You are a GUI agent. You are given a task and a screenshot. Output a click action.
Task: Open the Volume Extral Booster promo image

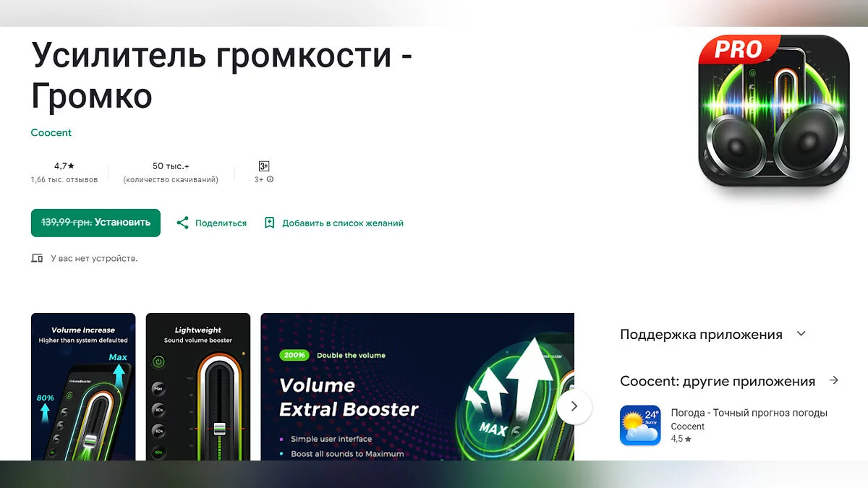pos(417,387)
